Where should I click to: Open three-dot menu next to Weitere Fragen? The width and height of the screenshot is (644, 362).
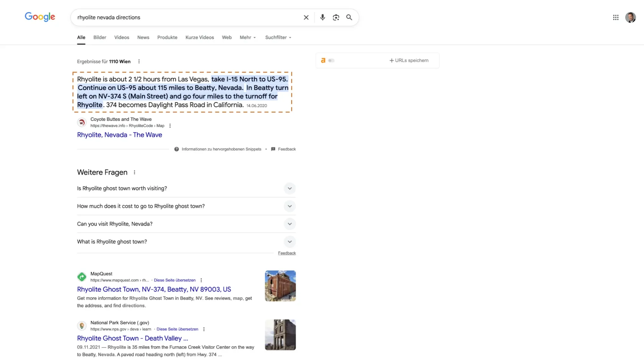(135, 172)
